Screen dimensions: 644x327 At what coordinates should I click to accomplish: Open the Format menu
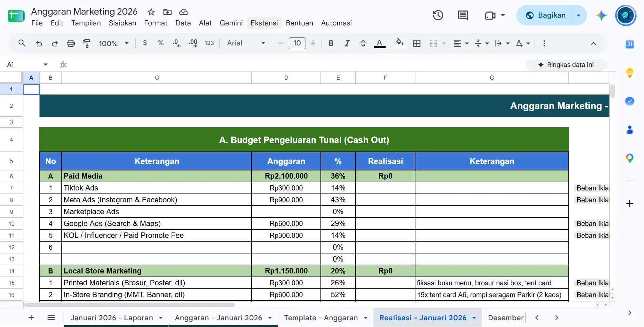pyautogui.click(x=156, y=23)
